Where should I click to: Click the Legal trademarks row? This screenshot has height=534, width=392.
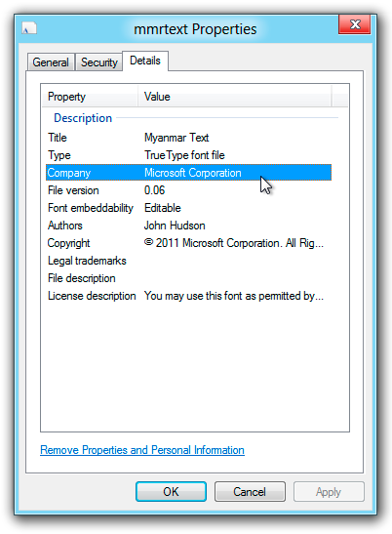click(188, 261)
